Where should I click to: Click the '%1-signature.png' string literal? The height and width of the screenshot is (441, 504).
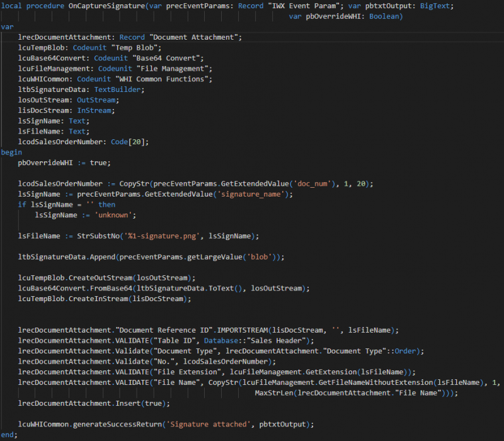coord(162,236)
